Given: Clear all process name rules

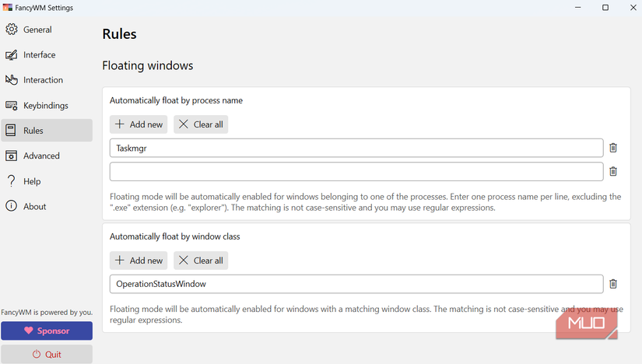Looking at the screenshot, I should coord(201,124).
